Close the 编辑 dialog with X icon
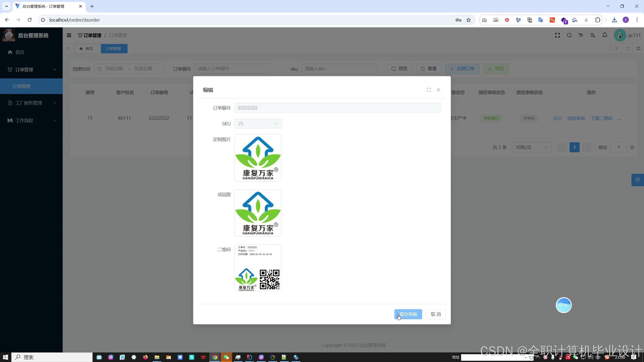The width and height of the screenshot is (644, 362). tap(438, 90)
